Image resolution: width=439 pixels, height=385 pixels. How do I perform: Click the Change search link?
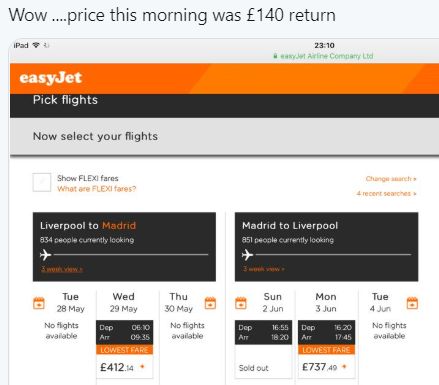click(x=391, y=179)
